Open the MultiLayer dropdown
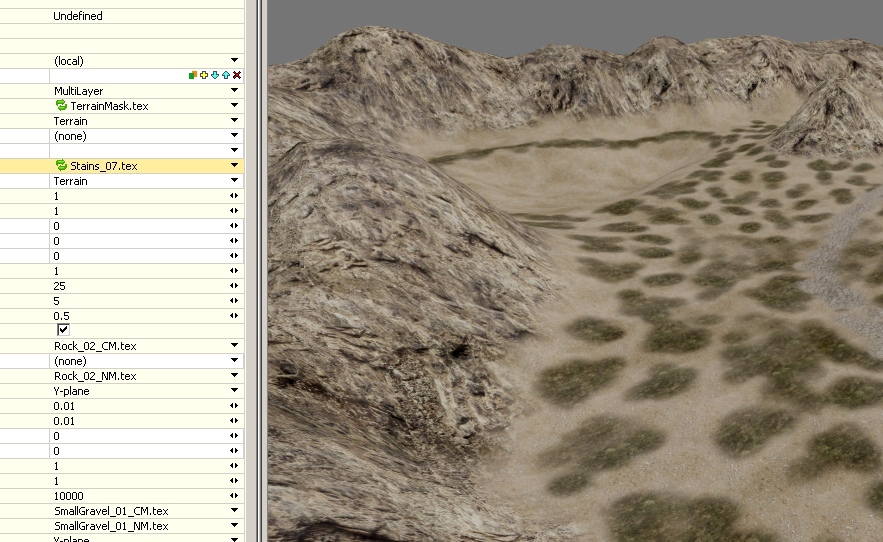 click(234, 90)
